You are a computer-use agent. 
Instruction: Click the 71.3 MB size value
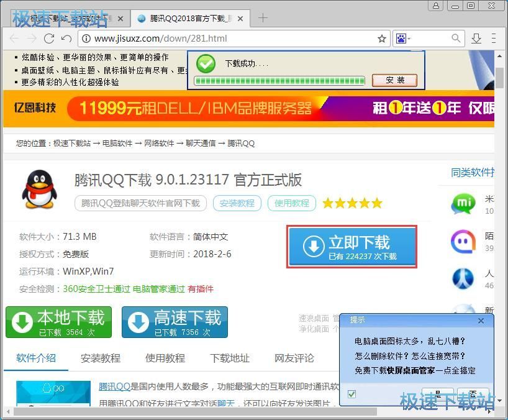79,237
